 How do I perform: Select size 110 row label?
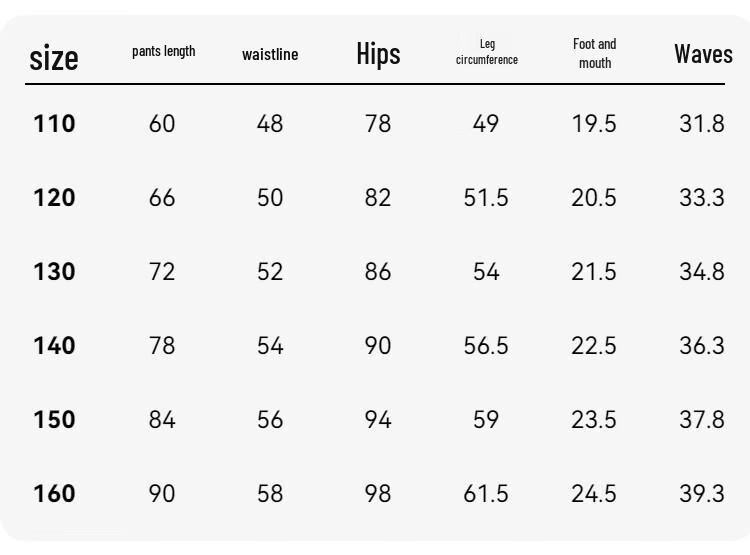pyautogui.click(x=55, y=123)
